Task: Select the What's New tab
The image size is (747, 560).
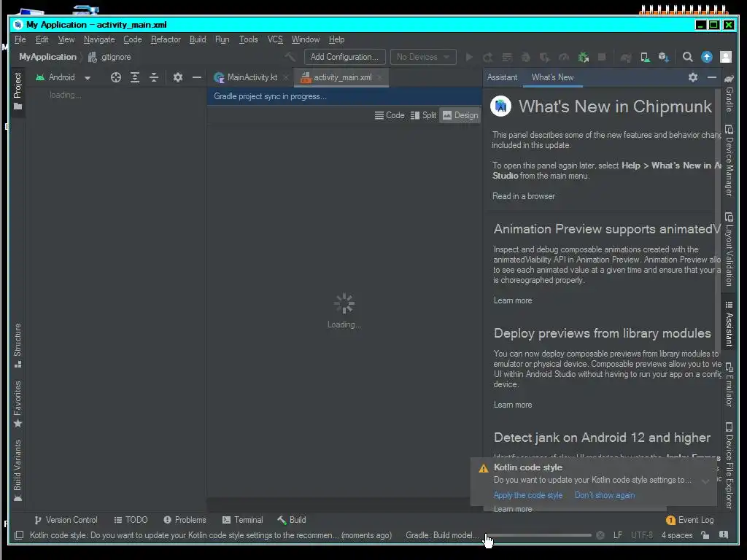Action: [x=553, y=77]
